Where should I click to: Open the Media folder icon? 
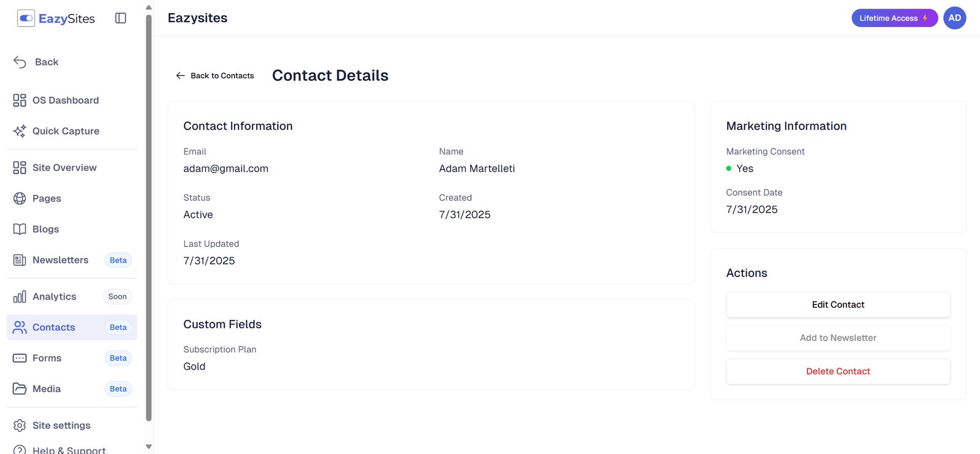20,389
